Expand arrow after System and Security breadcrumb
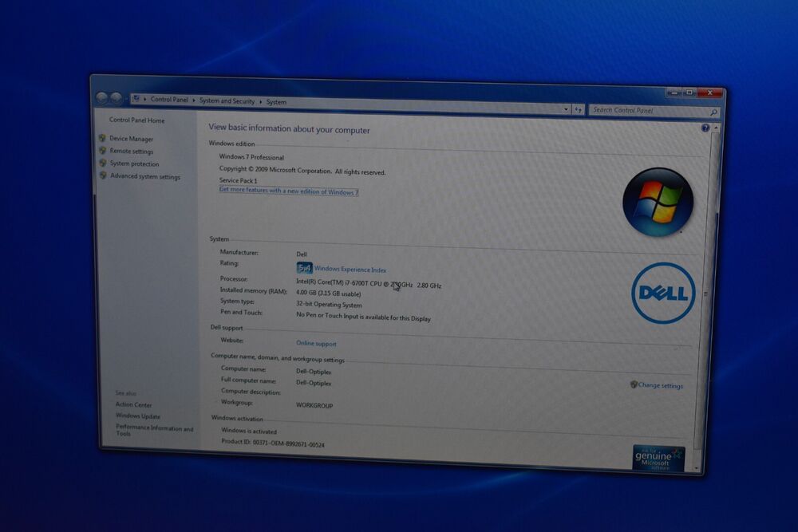Viewport: 798px width, 532px height. [x=261, y=102]
